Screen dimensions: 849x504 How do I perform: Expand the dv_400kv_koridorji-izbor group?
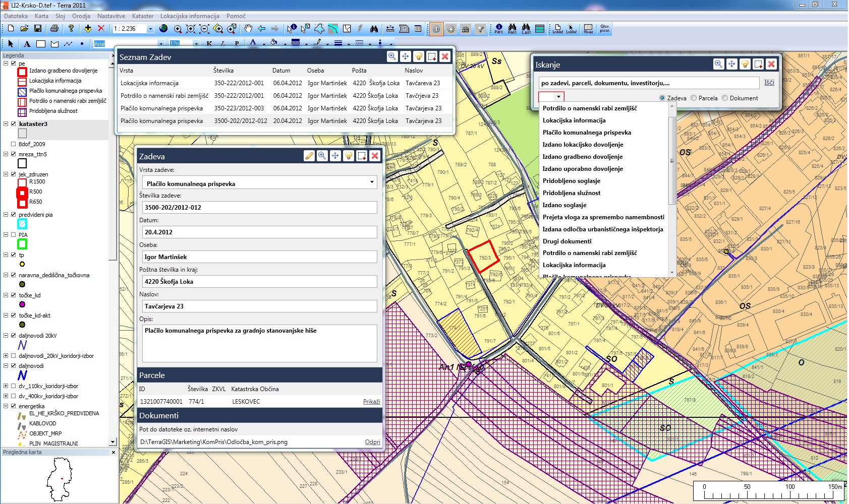pos(6,396)
